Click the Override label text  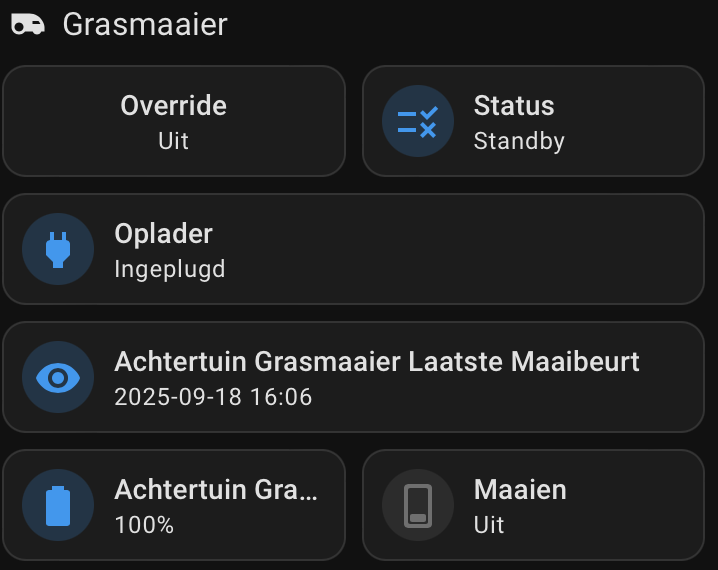[x=173, y=106]
